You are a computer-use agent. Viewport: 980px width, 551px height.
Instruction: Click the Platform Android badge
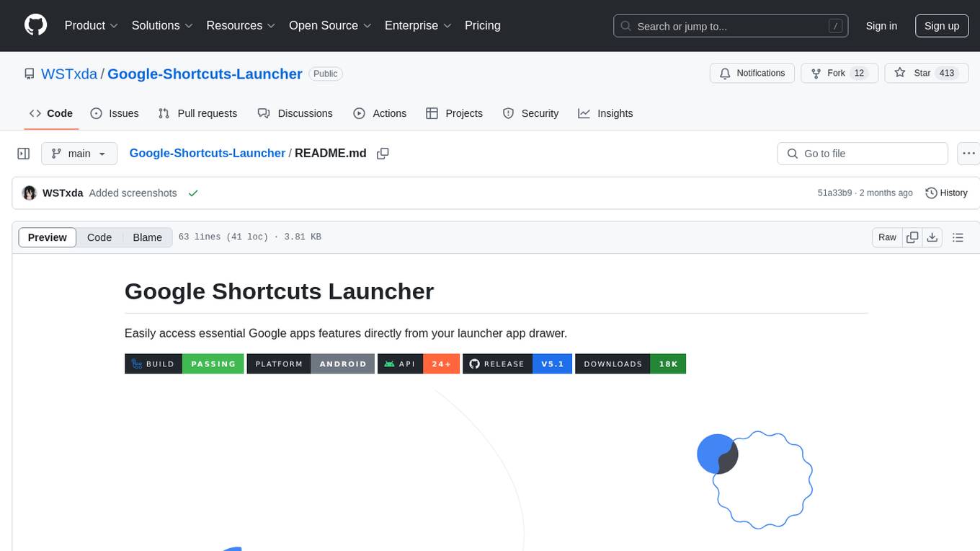point(311,363)
